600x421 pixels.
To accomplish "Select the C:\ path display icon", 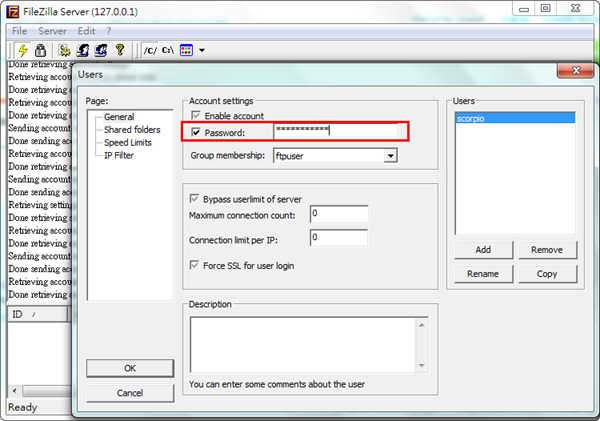I will click(167, 49).
